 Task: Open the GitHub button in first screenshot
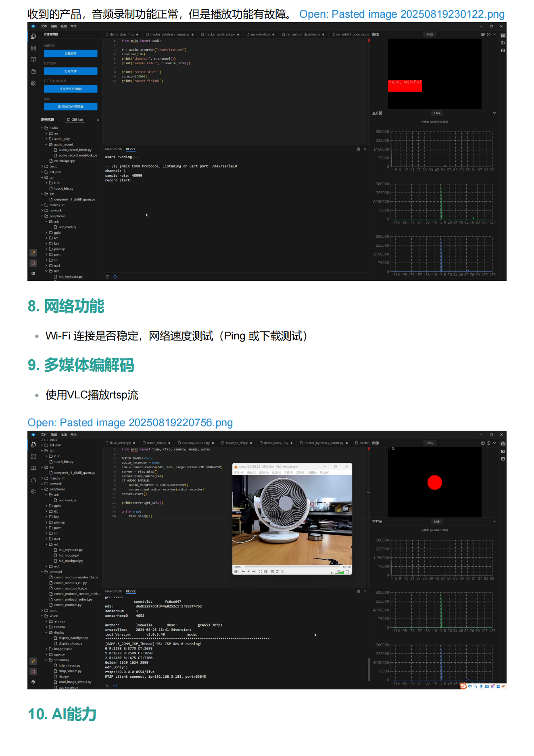[75, 120]
